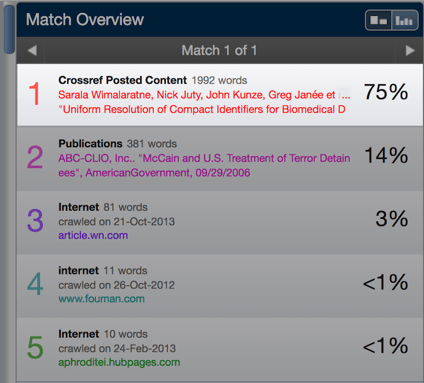
Task: Select match number 2 magenta index
Action: (x=35, y=157)
